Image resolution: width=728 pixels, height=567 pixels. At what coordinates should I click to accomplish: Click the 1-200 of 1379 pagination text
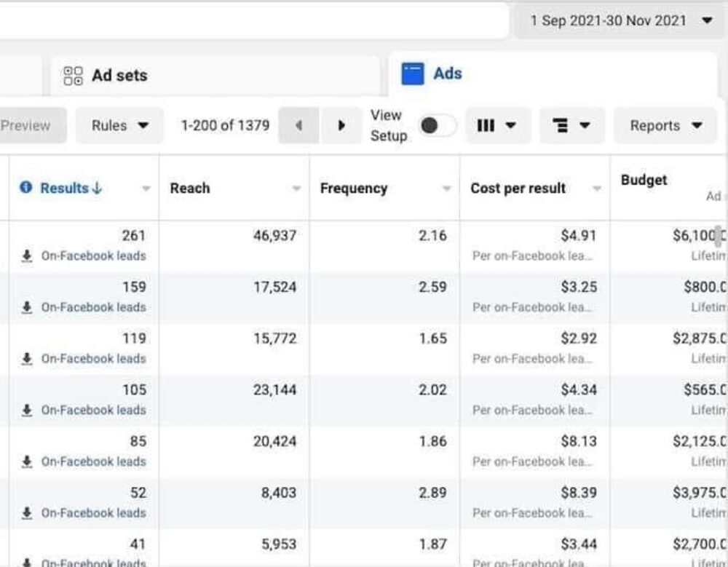tap(225, 125)
